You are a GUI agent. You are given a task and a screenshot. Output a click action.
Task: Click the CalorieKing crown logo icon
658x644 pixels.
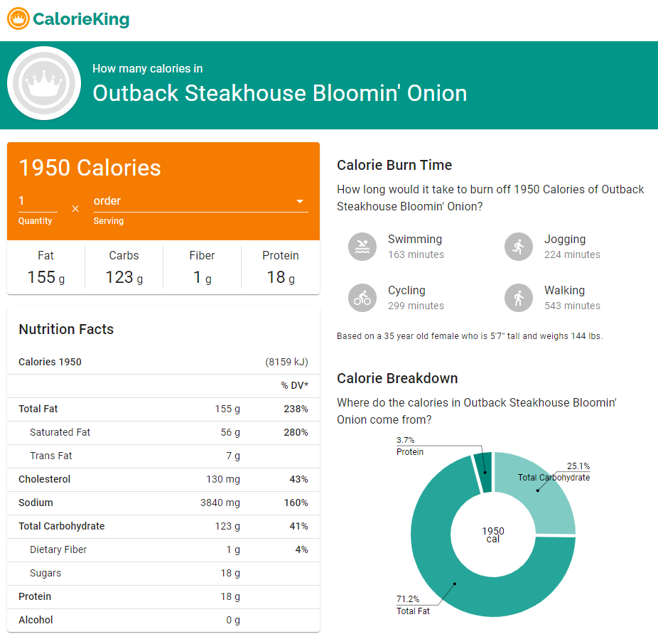coord(18,19)
